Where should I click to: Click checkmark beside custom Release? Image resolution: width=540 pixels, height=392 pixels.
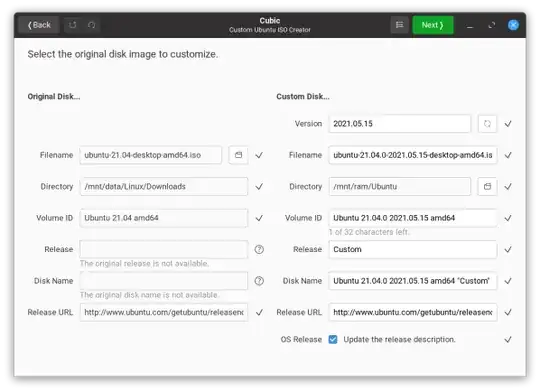tap(508, 249)
